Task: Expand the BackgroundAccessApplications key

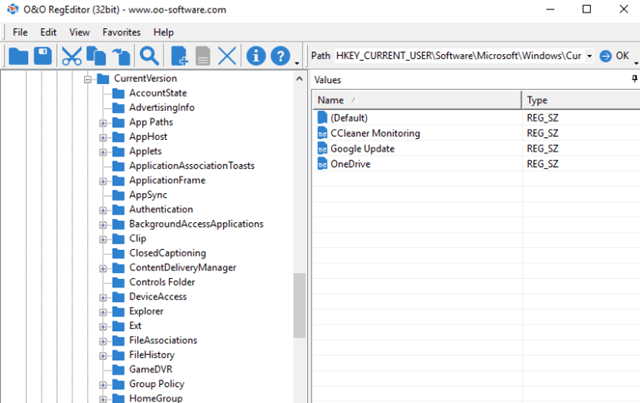Action: click(103, 225)
